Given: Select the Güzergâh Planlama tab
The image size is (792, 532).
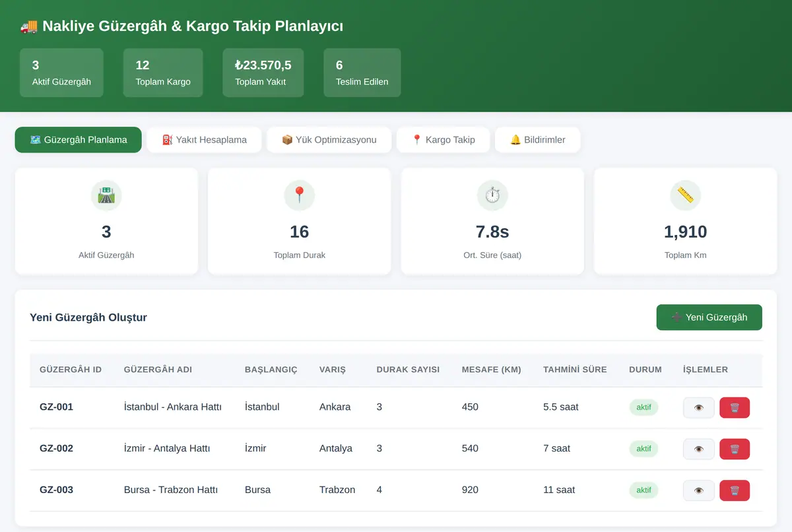Looking at the screenshot, I should (79, 140).
